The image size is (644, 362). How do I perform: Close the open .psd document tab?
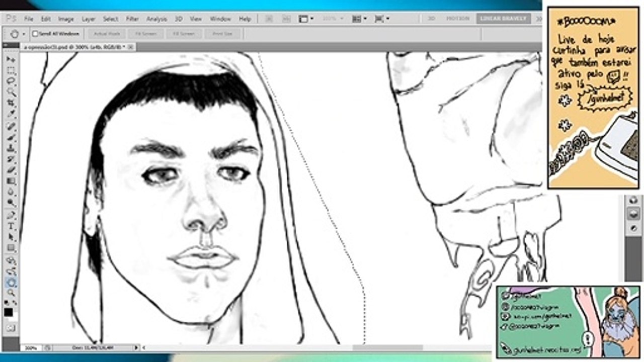click(131, 47)
